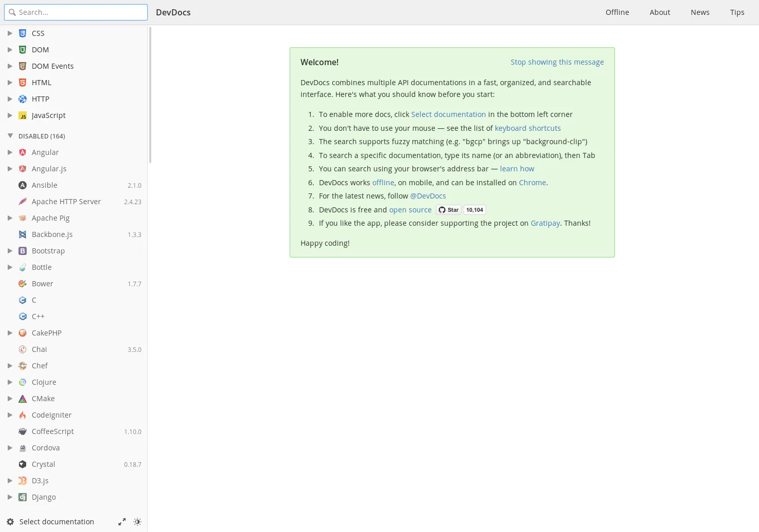Screen dimensions: 759x532
Task: Click the Clojure icon
Action: [x=23, y=382]
